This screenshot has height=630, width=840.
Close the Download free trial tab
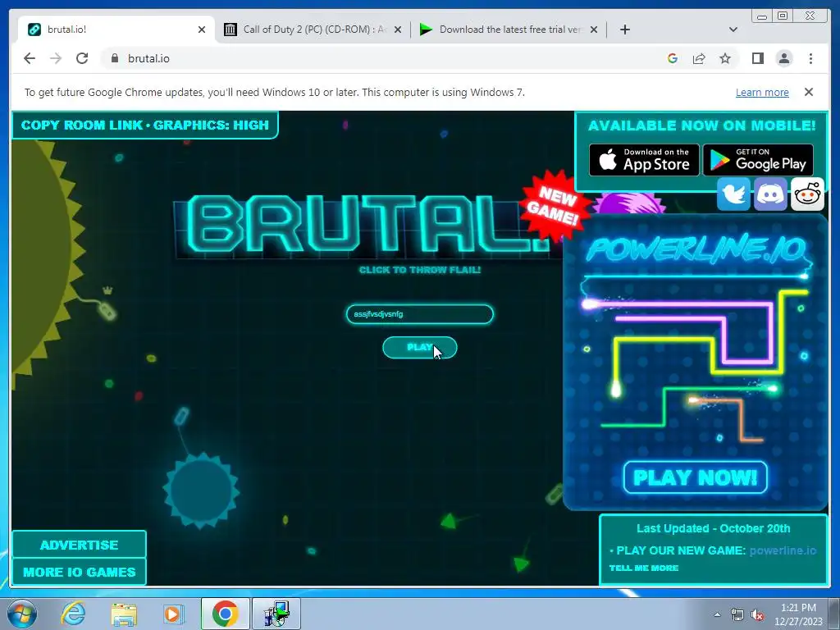[x=594, y=30]
